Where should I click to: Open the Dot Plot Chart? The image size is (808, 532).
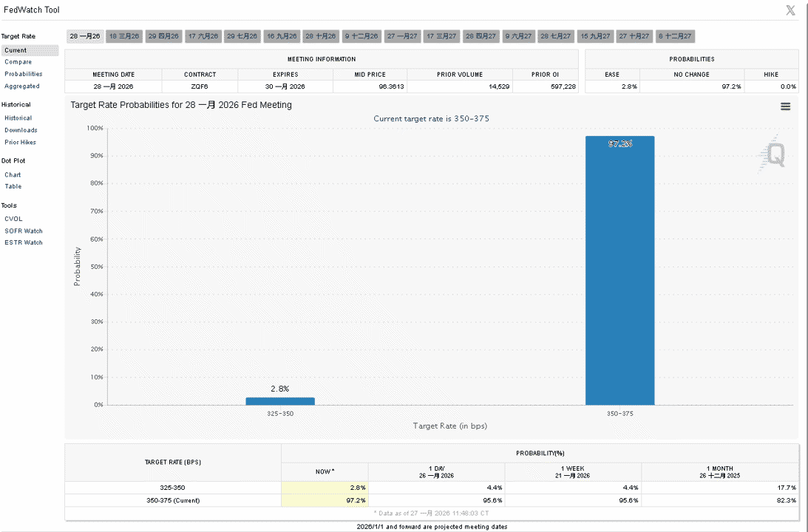point(13,175)
